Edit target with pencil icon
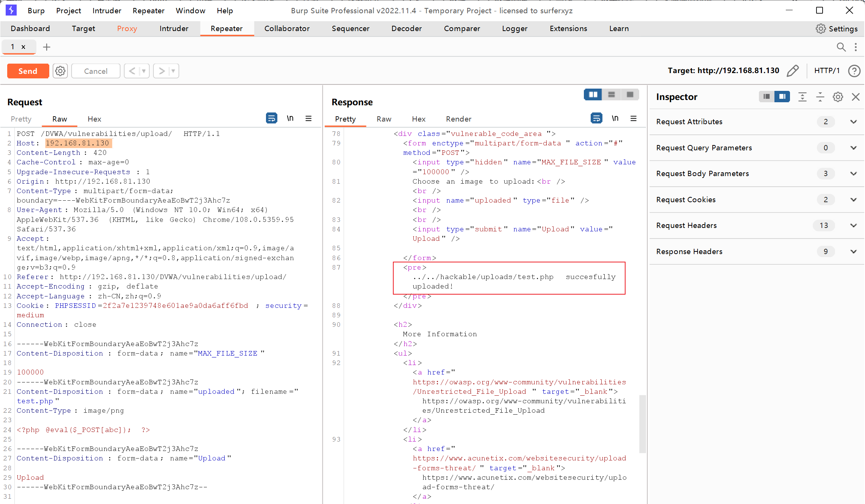 click(792, 71)
